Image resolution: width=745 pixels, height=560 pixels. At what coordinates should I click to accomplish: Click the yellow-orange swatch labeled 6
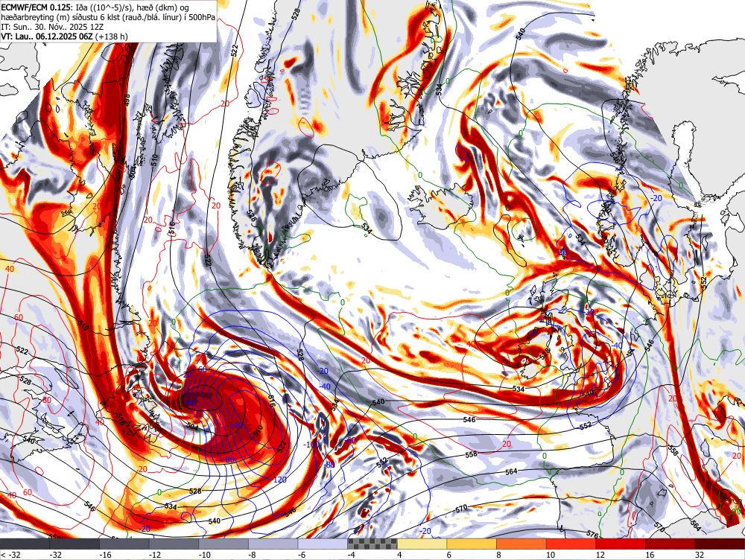pos(472,544)
